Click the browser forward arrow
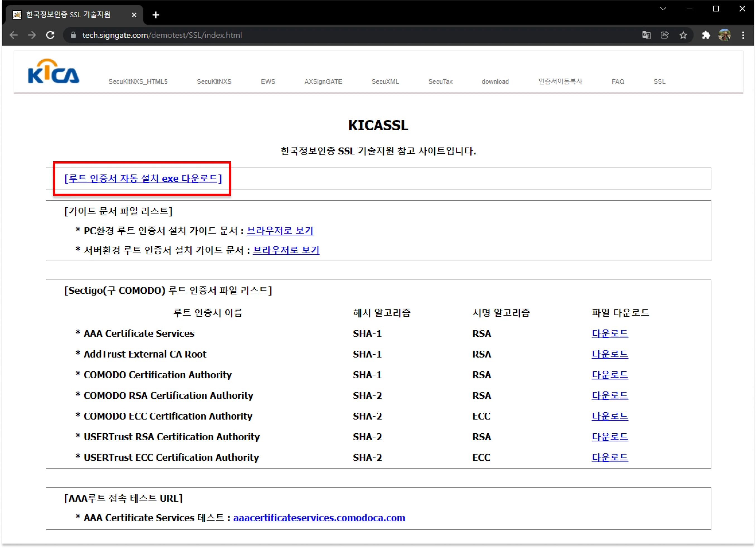Viewport: 756px width, 548px height. tap(32, 35)
